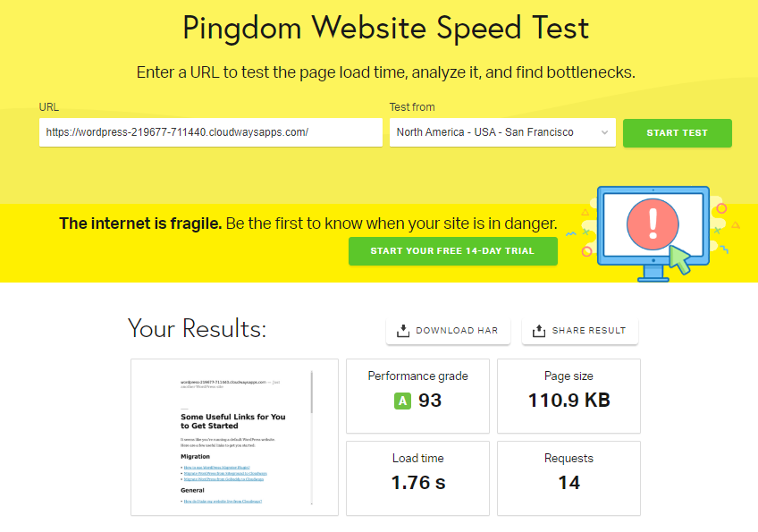
Task: Click the dropdown chevron arrow for test location
Action: click(604, 132)
